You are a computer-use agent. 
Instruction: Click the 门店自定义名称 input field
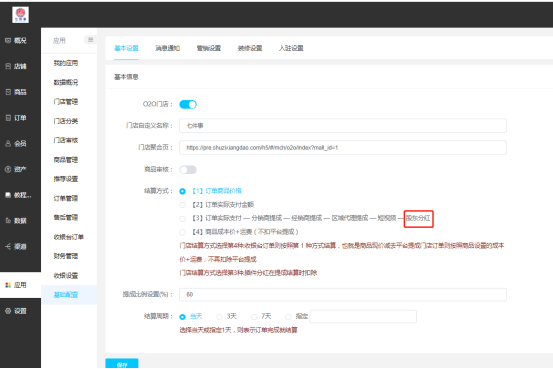(x=343, y=126)
